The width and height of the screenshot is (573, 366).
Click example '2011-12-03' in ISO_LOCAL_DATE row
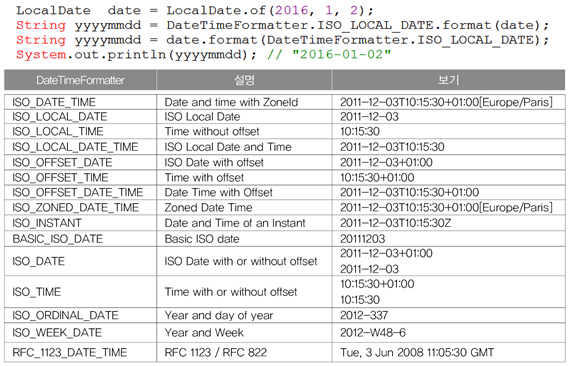coord(369,117)
